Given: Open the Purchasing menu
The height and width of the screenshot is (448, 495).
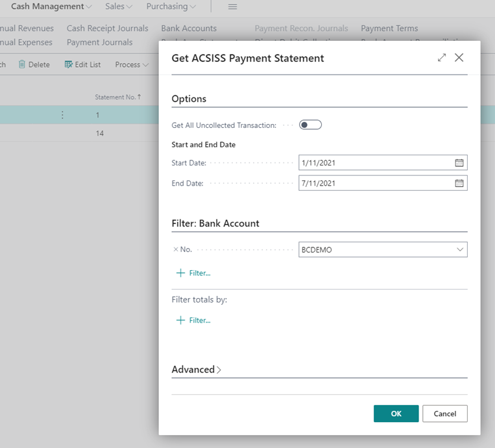Looking at the screenshot, I should pos(171,6).
